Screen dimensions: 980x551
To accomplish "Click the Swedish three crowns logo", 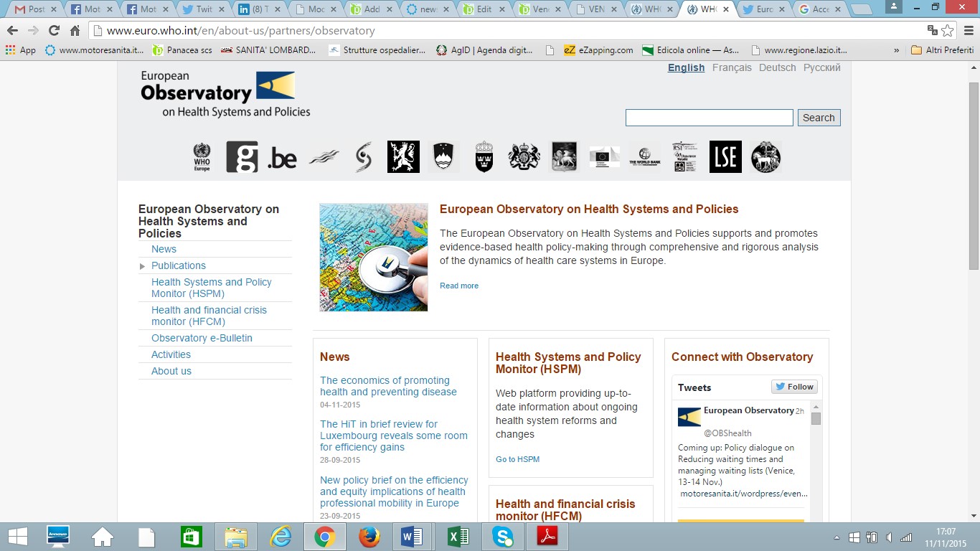I will pos(484,156).
